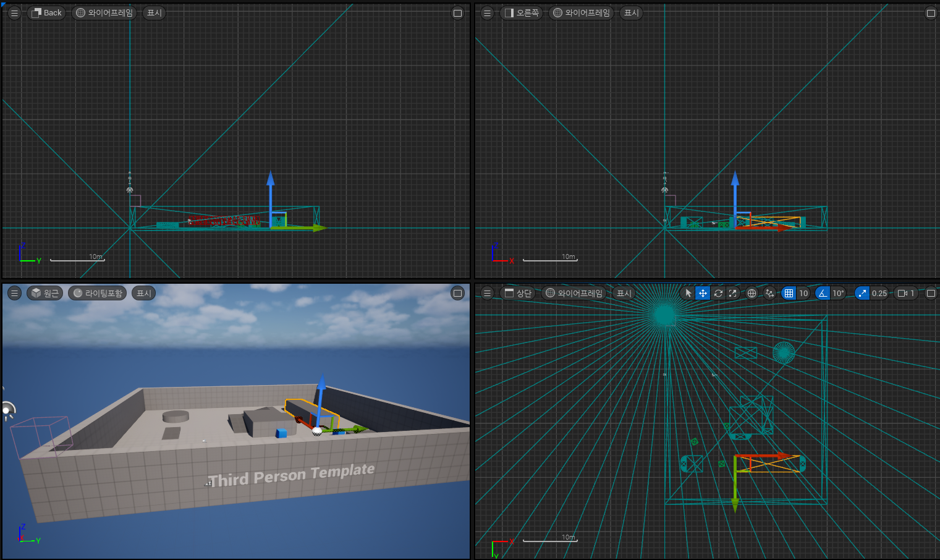Open the Back view type dropdown

click(x=46, y=13)
